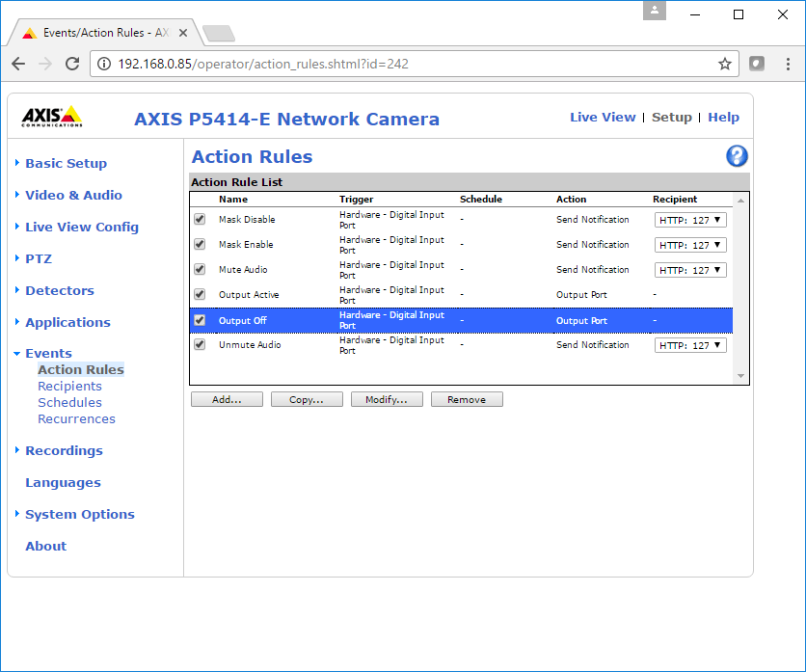Viewport: 806px width, 672px height.
Task: Click Output Port action in Output Active row
Action: [x=581, y=295]
